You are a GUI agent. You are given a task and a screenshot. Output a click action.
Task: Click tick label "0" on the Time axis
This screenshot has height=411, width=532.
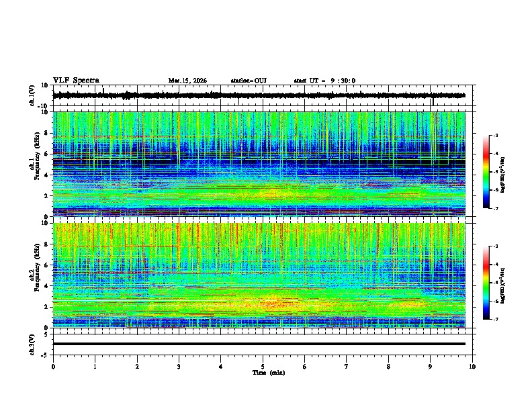[53, 367]
